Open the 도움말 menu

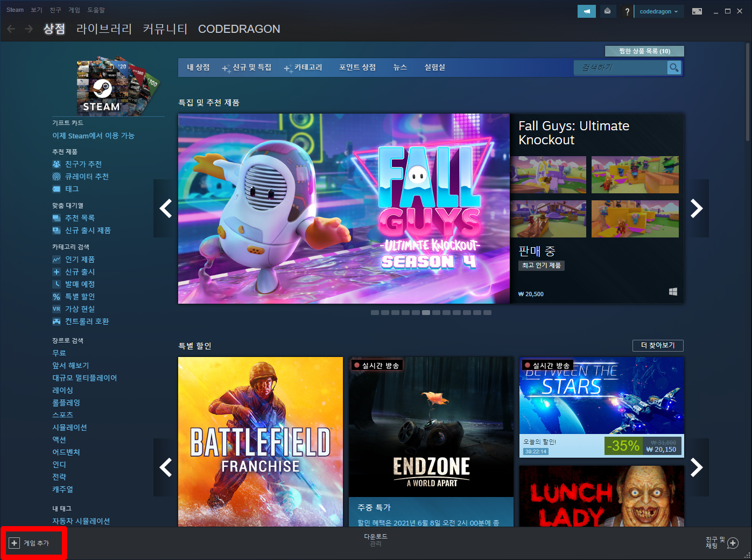coord(96,10)
